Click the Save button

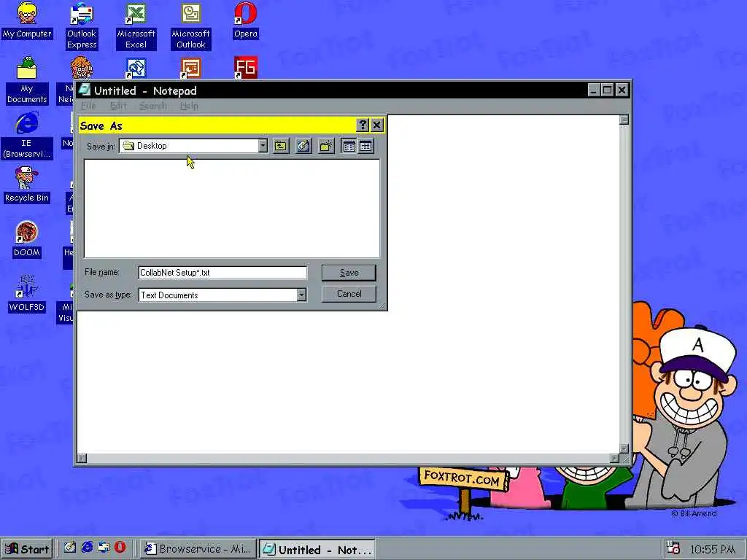[x=349, y=273]
